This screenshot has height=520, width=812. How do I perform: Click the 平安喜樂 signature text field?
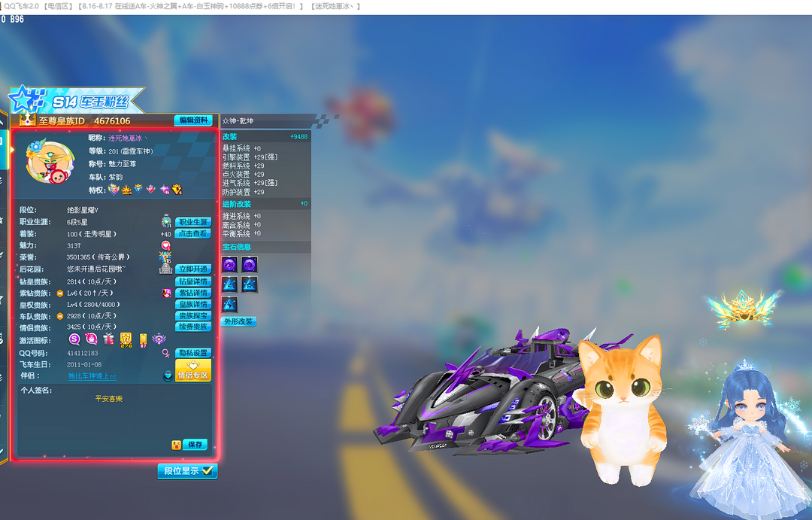109,399
